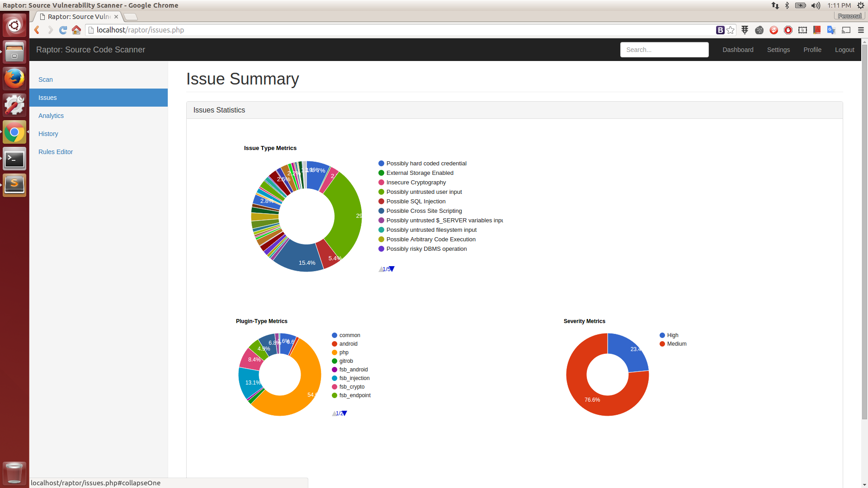This screenshot has width=868, height=488.
Task: Switch to the Analytics section
Action: 51,116
